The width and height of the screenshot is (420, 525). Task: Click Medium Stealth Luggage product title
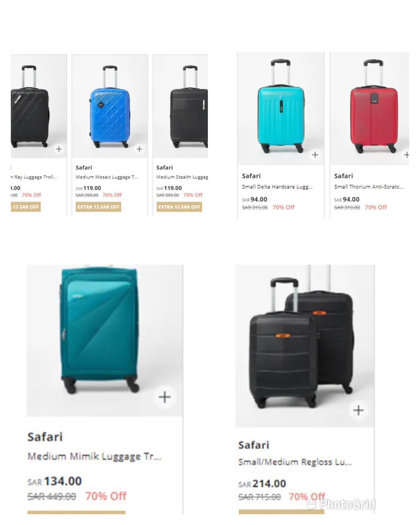point(182,177)
